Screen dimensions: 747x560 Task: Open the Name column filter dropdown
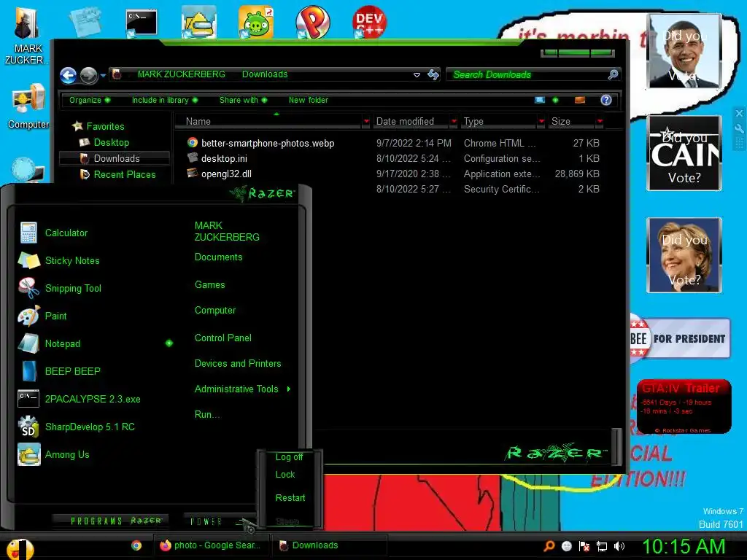click(x=366, y=122)
